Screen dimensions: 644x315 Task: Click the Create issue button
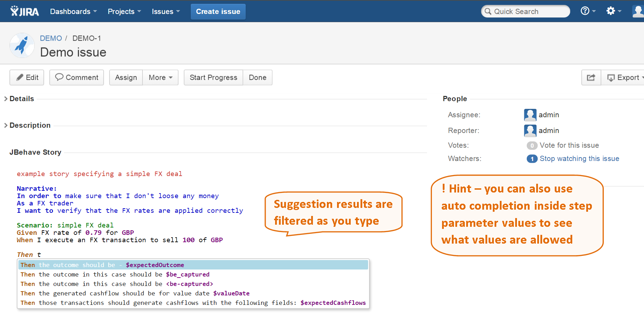click(x=218, y=12)
